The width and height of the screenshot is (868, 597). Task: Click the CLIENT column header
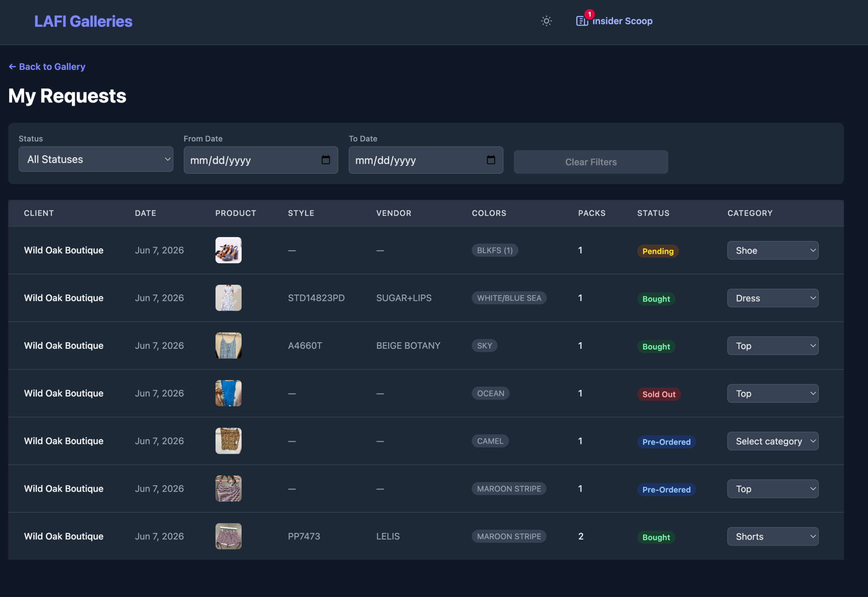pyautogui.click(x=39, y=213)
